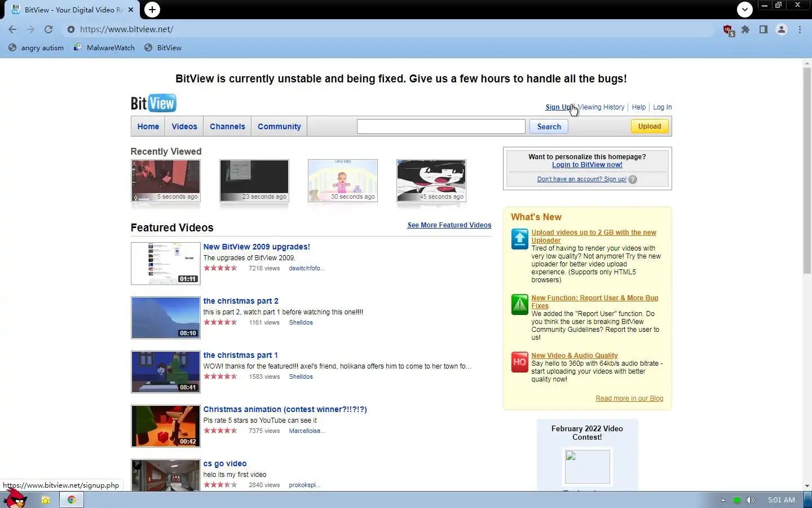The image size is (812, 508).
Task: Click the Sign Up link
Action: point(558,107)
